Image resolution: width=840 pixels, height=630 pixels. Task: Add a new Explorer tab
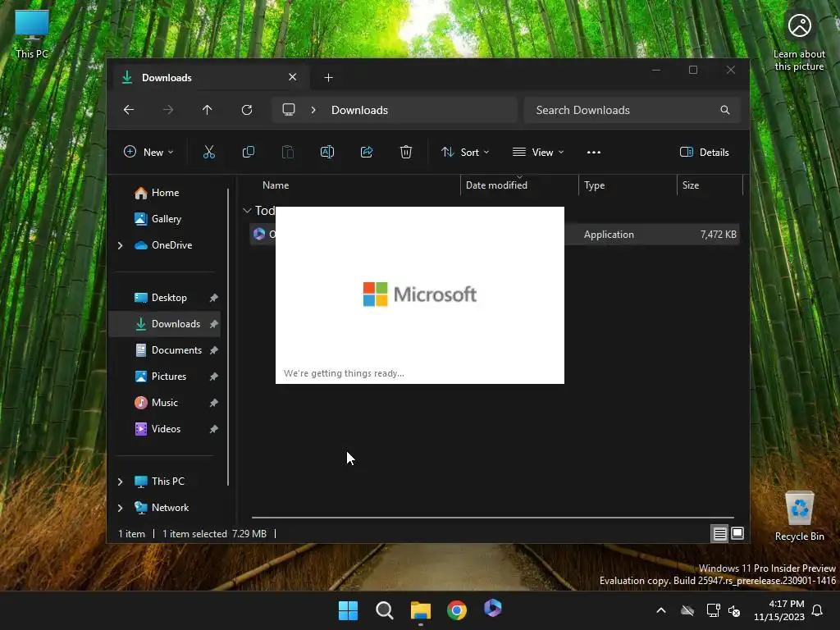(x=328, y=78)
